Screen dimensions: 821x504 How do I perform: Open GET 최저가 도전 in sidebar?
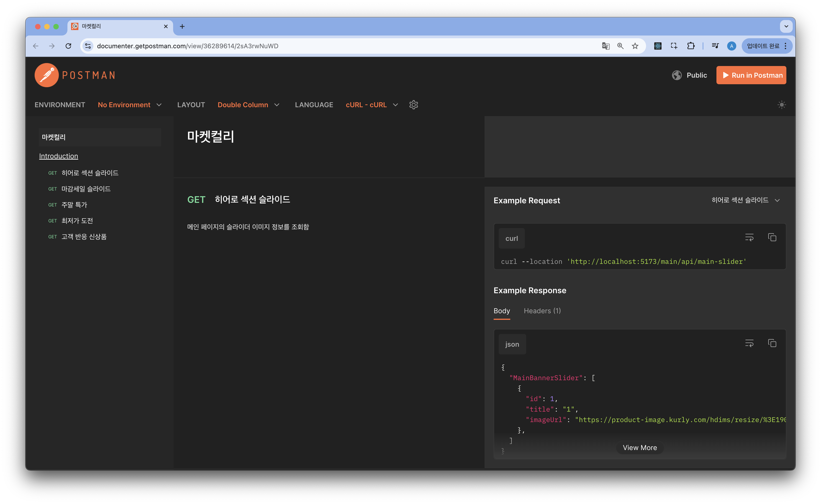click(x=70, y=221)
